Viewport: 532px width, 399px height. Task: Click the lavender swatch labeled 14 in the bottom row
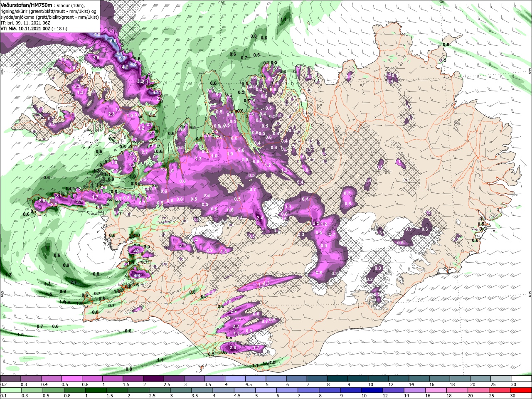415,390
